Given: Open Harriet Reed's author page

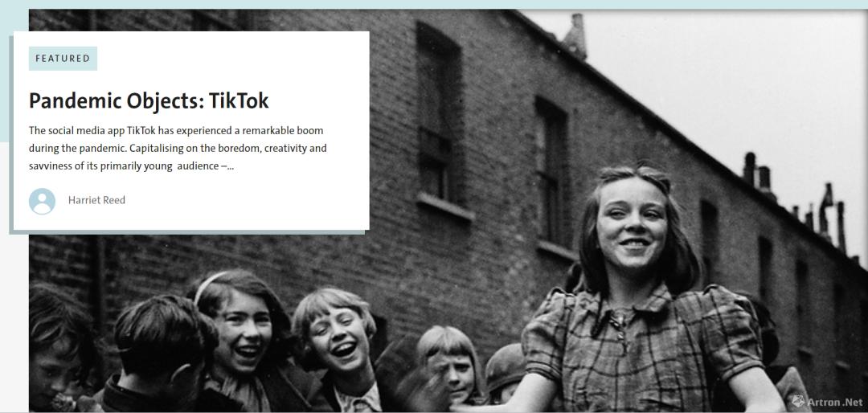Looking at the screenshot, I should click(96, 200).
